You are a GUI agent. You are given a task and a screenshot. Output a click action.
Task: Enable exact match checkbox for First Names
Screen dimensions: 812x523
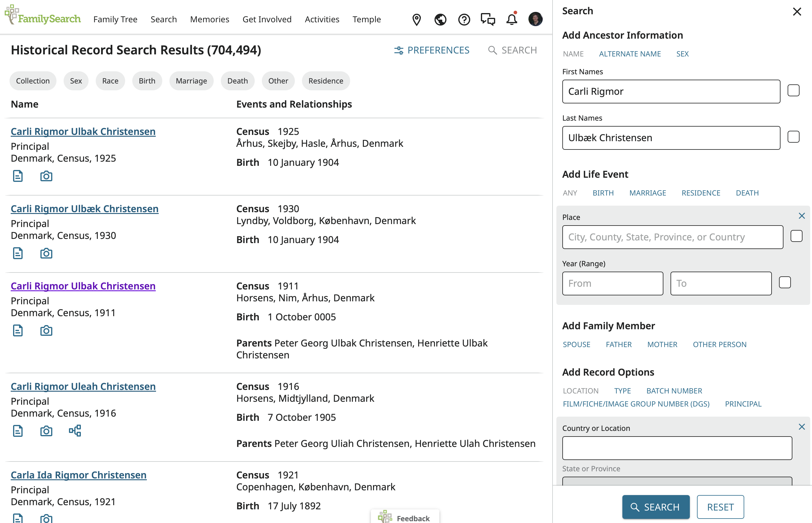click(x=794, y=90)
